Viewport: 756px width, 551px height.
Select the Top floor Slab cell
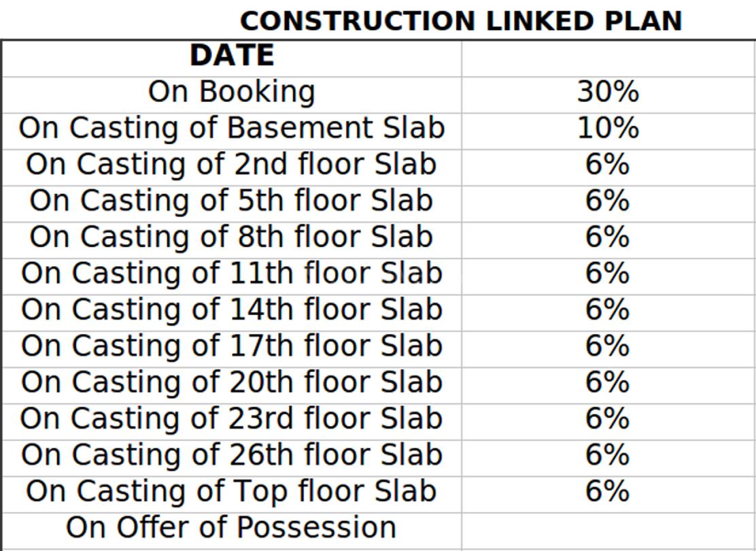point(231,491)
